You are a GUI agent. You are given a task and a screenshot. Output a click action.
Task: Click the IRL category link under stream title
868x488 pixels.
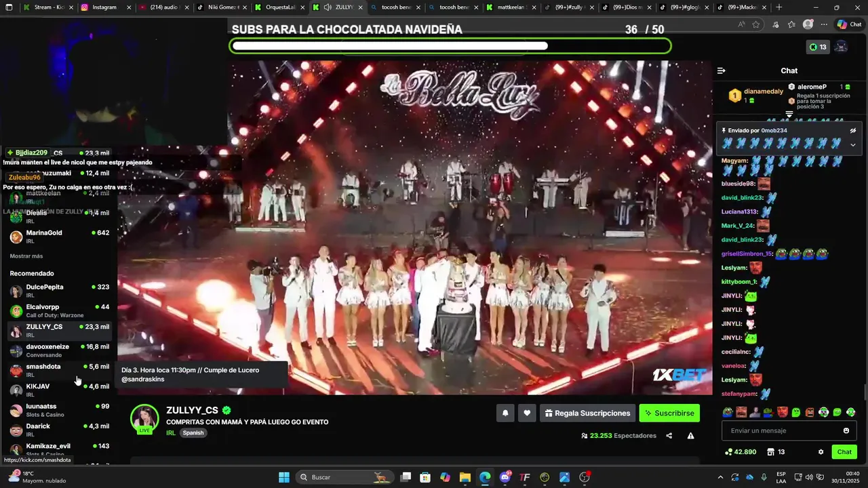coord(170,433)
